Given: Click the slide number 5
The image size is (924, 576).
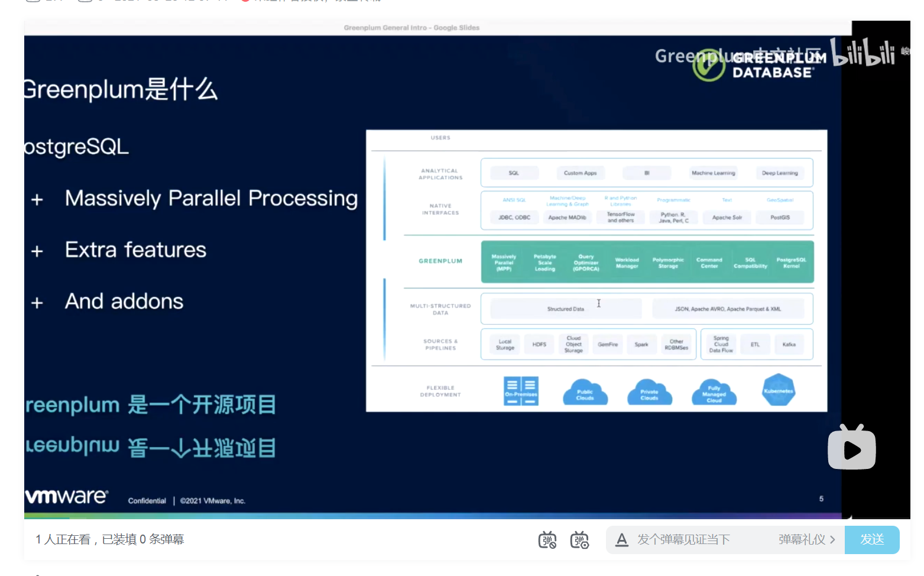Looking at the screenshot, I should pos(821,499).
